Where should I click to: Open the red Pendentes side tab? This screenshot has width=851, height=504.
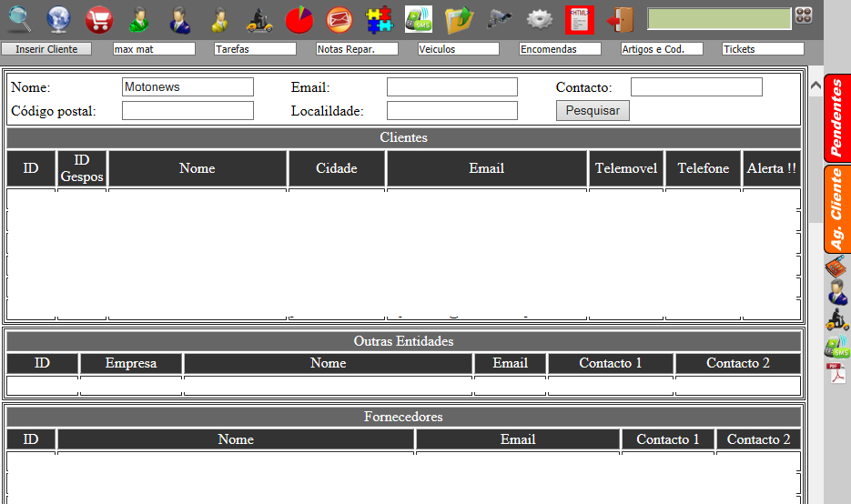click(837, 117)
